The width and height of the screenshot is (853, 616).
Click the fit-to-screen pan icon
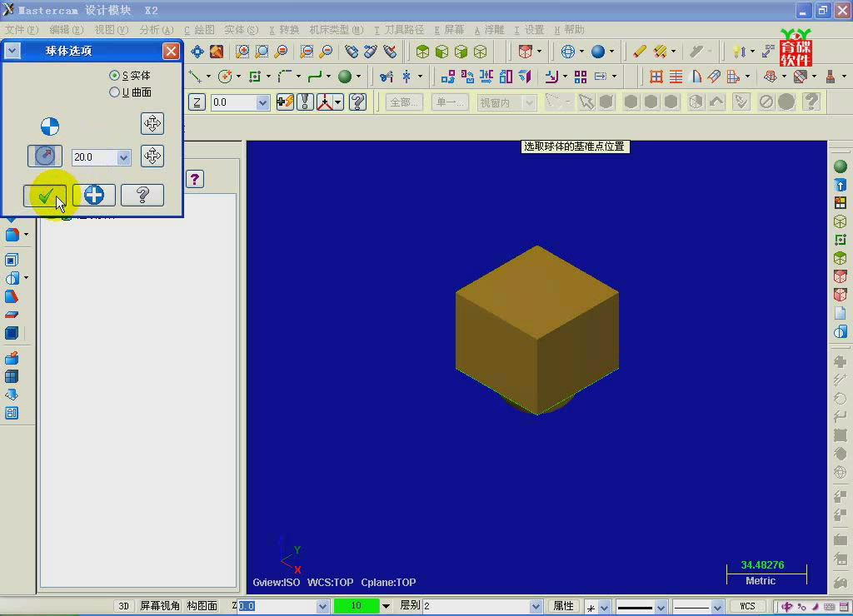coord(197,52)
